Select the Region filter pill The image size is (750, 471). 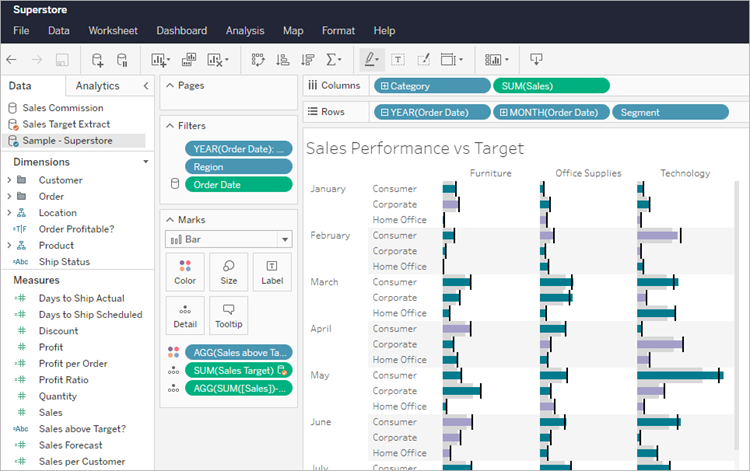click(239, 167)
